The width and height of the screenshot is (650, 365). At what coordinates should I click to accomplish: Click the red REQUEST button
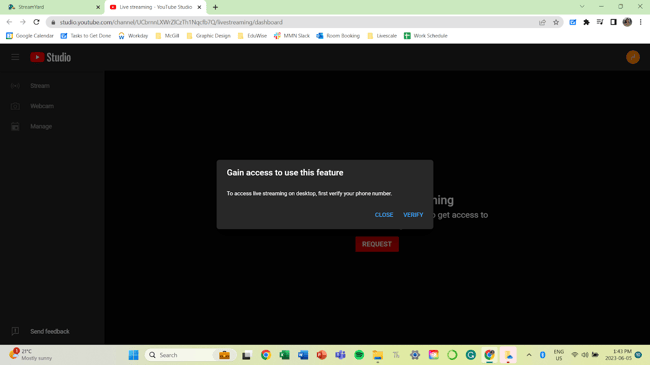[x=377, y=244]
